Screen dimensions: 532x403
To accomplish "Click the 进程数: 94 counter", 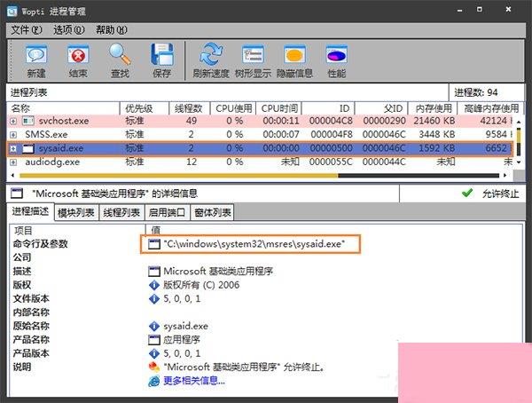I will (x=475, y=92).
